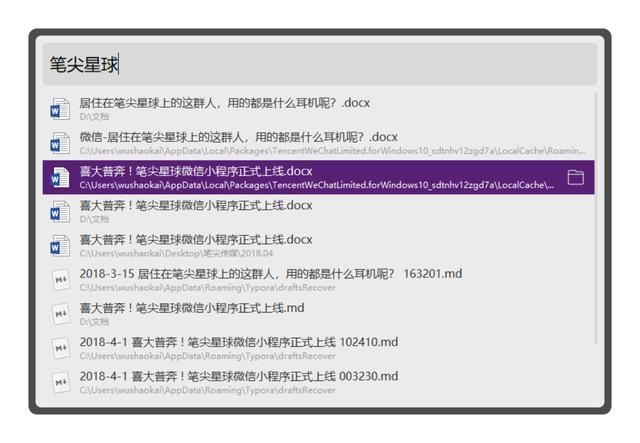The height and width of the screenshot is (443, 640).
Task: Open Typora draft ending 102410.md
Action: coord(238,341)
